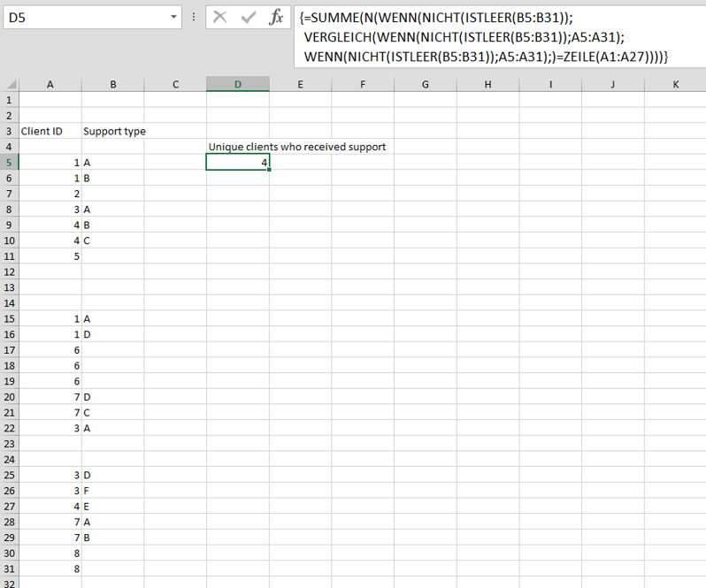706x588 pixels.
Task: Click the formula bar options dots
Action: click(x=194, y=18)
